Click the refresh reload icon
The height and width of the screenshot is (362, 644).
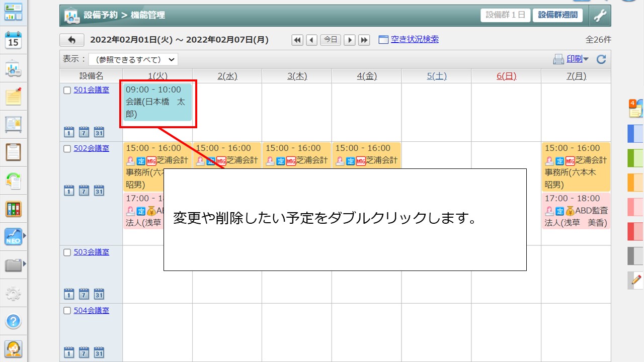pos(601,59)
